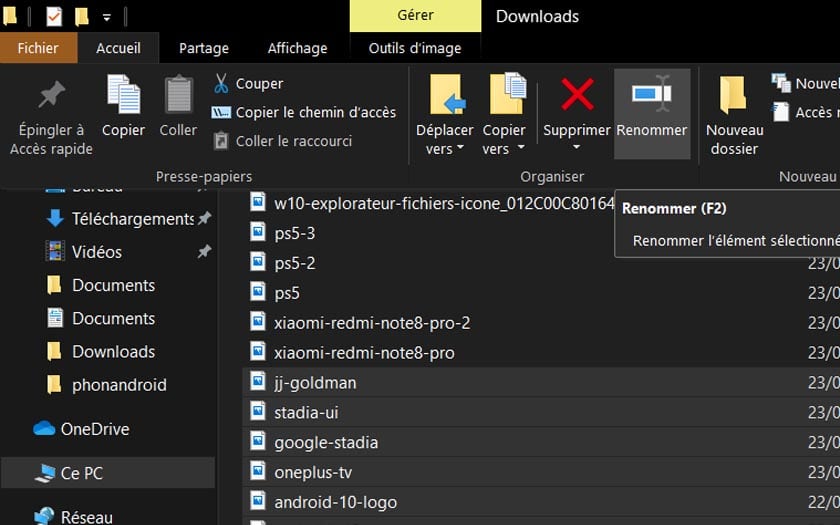Switch to the Partage tab
The height and width of the screenshot is (525, 840).
[204, 48]
